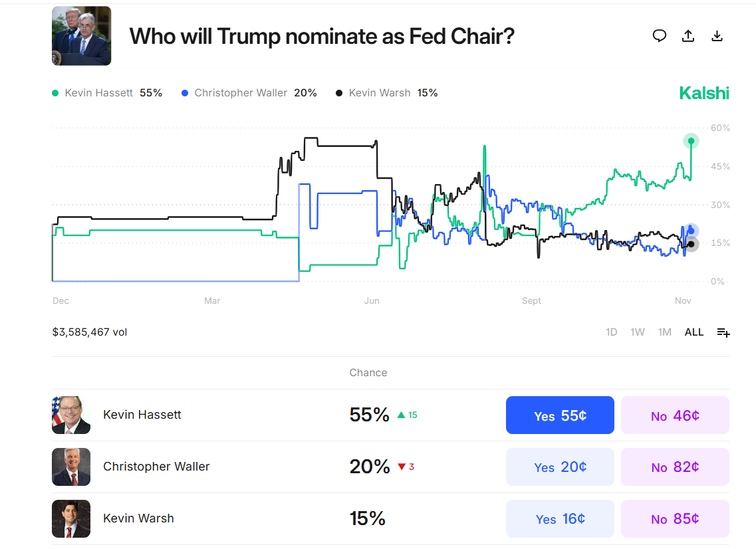Screen dimensions: 756x549
Task: Open the market header image thumbnail
Action: click(81, 35)
